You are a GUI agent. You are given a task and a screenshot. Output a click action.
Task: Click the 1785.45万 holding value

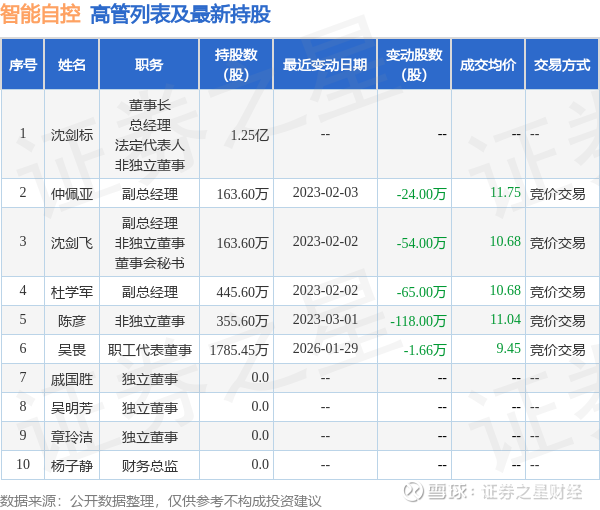[239, 350]
